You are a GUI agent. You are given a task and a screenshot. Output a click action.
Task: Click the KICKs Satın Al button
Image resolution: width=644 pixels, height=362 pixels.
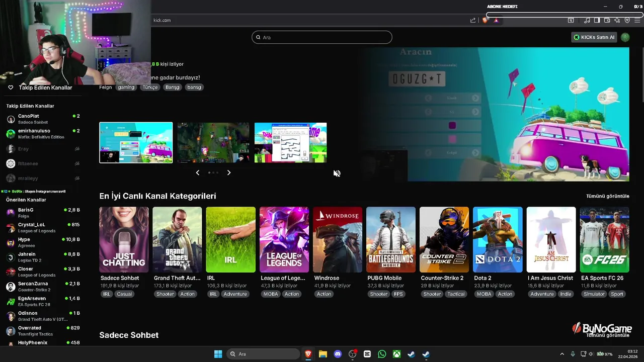coord(594,37)
